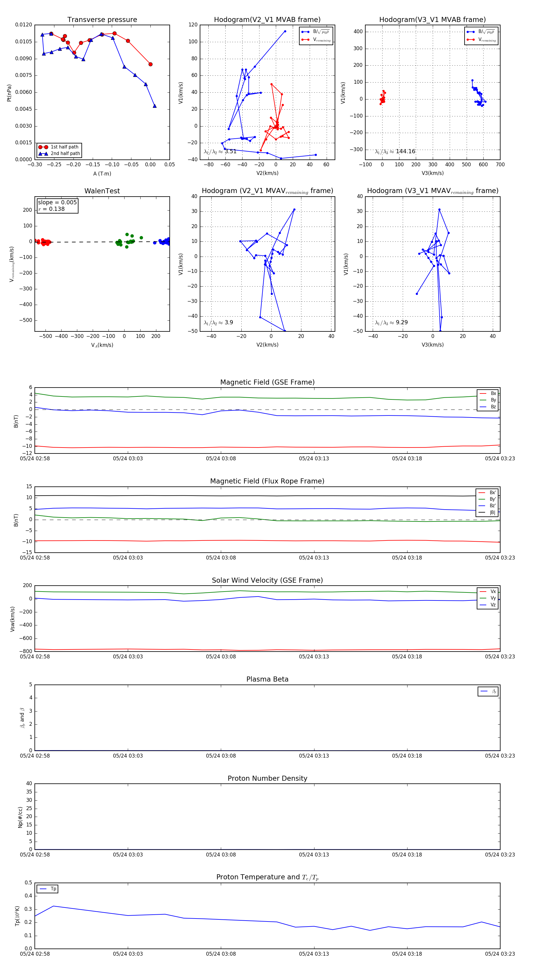This screenshot has height=980, width=535.
Task: Click the "Tp(10^6K)" y-axis label
Action: click(x=17, y=916)
